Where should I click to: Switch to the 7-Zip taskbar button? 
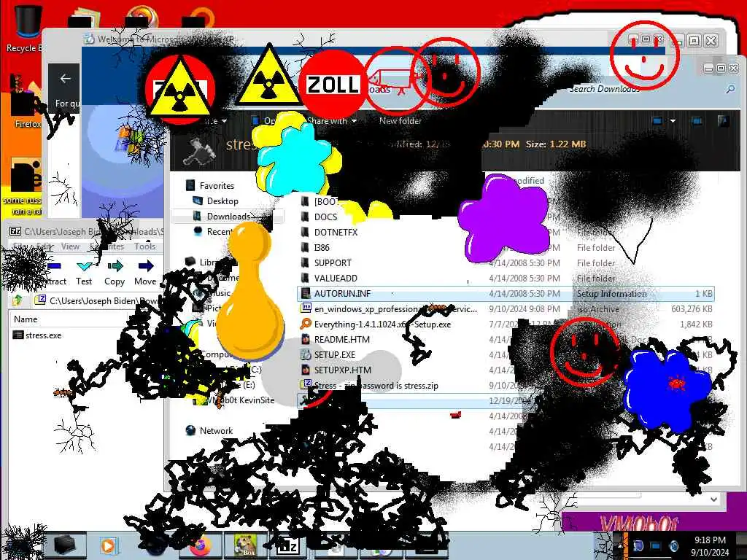click(288, 547)
